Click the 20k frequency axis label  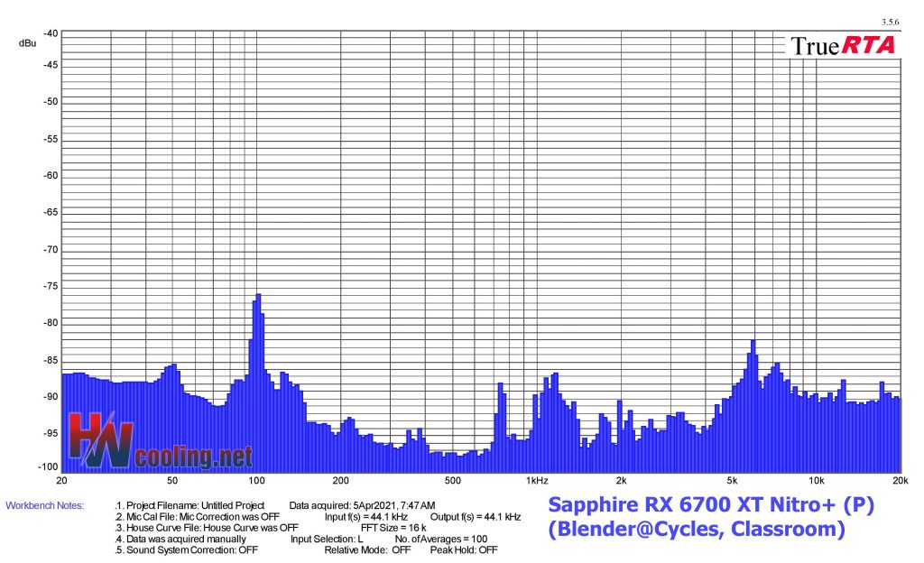coord(900,481)
